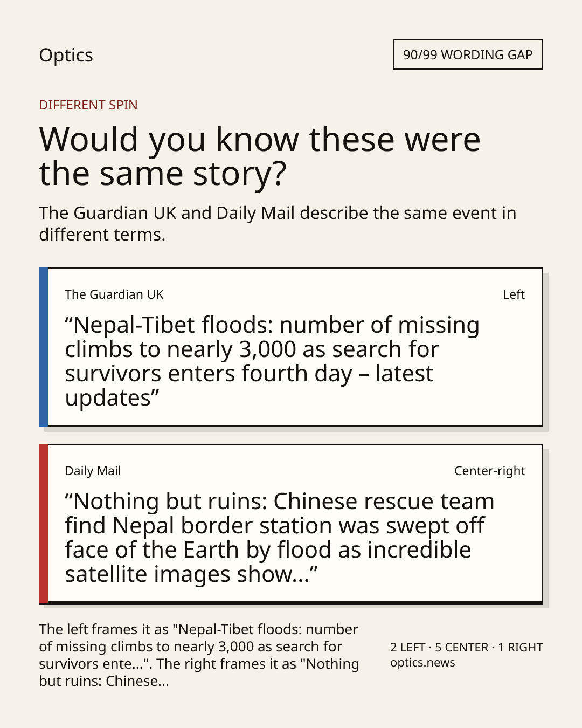
Task: Open the Nepal-Tibet floods headline quote
Action: coord(272,361)
